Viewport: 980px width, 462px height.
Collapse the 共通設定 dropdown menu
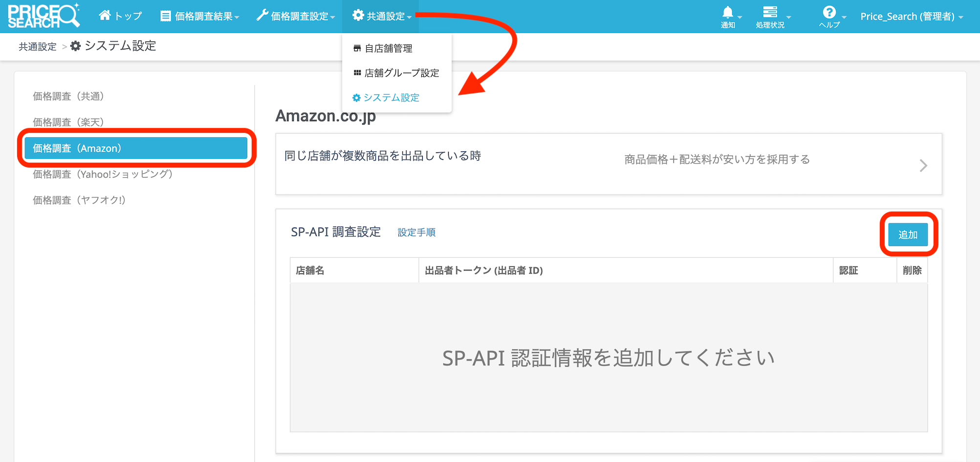click(x=382, y=16)
